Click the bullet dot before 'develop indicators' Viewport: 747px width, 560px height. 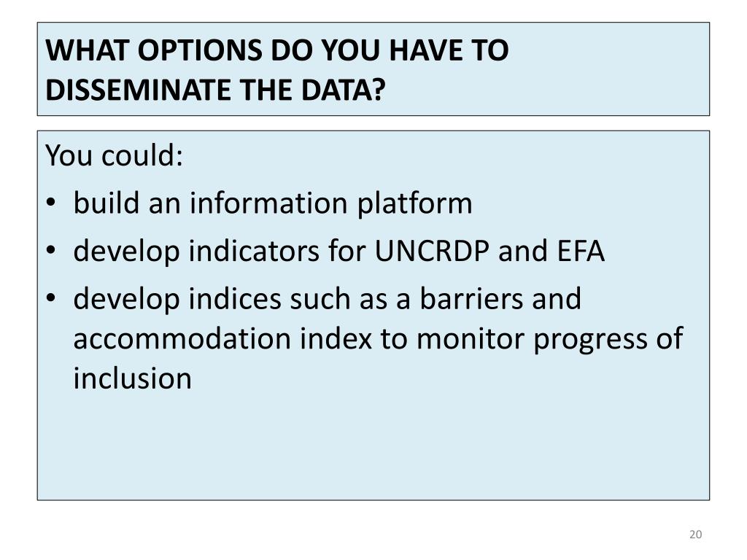click(51, 249)
